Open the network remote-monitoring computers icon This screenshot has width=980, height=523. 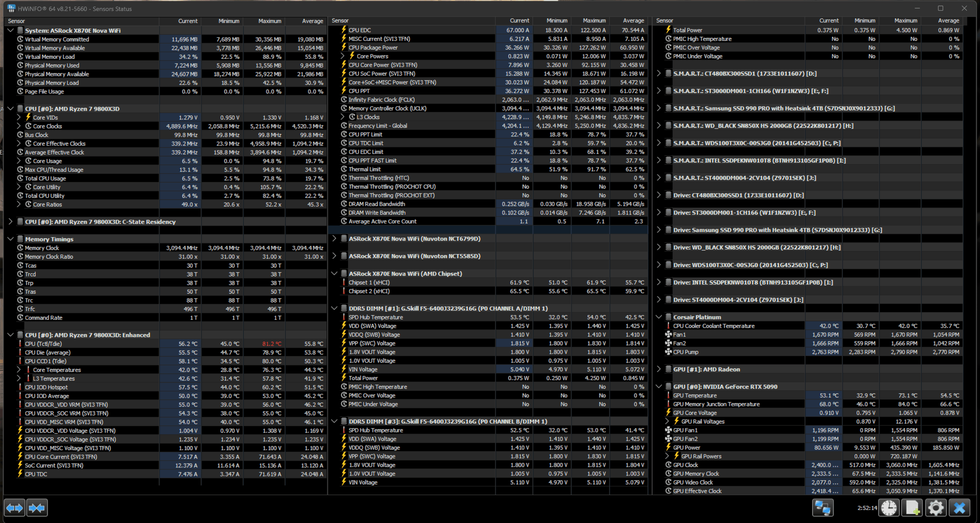[823, 508]
